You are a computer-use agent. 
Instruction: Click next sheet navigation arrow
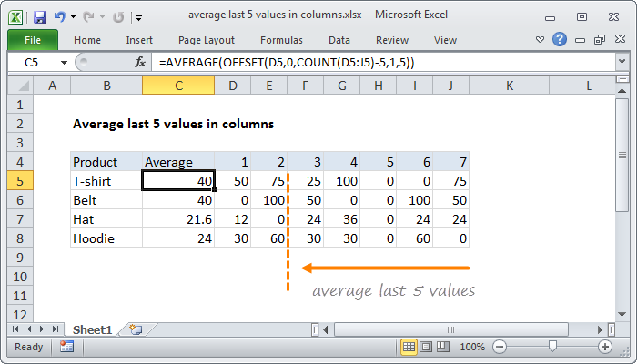pos(42,329)
